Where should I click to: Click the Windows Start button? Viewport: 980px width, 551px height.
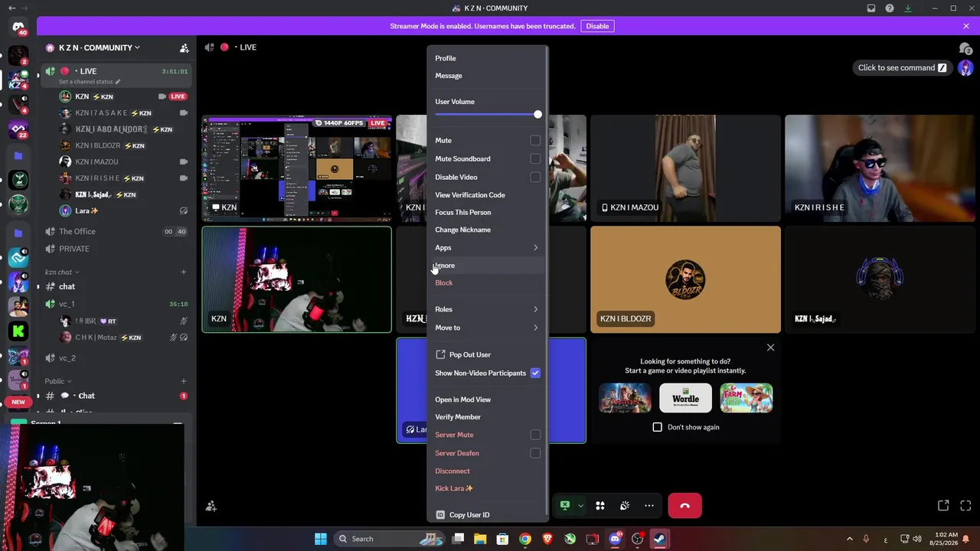(321, 539)
